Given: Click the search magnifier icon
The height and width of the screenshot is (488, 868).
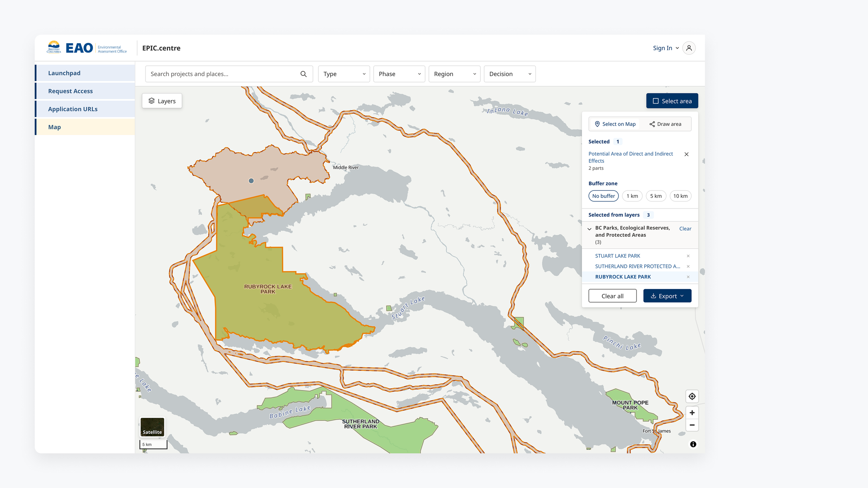Looking at the screenshot, I should (x=303, y=74).
